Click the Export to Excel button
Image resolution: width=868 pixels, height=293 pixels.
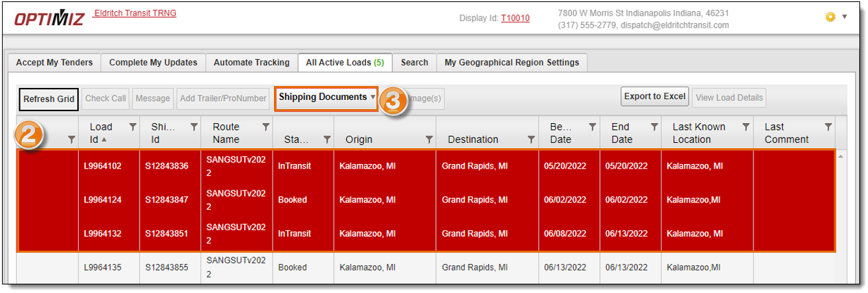tap(654, 97)
